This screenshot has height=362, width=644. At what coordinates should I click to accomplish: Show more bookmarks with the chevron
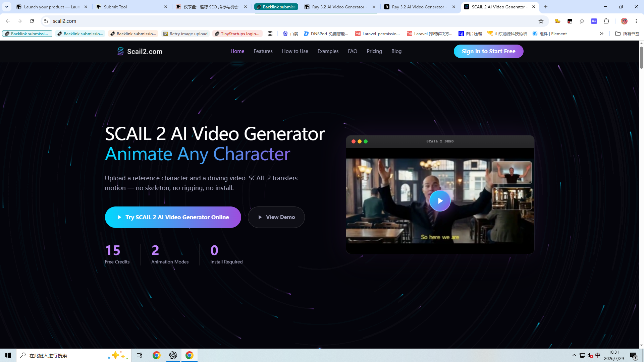tap(602, 34)
